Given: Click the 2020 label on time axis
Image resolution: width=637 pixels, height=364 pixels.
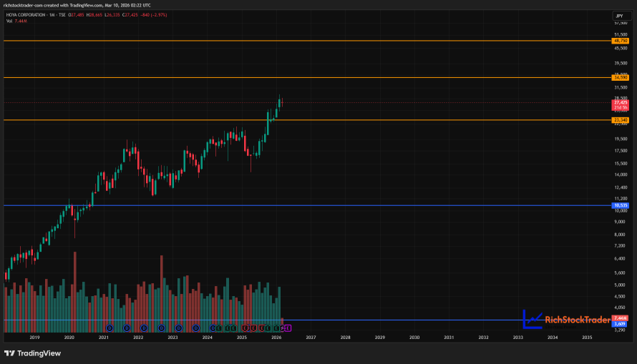Looking at the screenshot, I should (69, 338).
